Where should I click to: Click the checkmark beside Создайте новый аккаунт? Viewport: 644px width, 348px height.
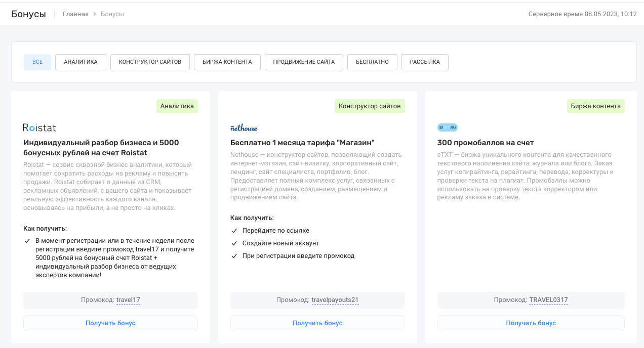coord(234,243)
